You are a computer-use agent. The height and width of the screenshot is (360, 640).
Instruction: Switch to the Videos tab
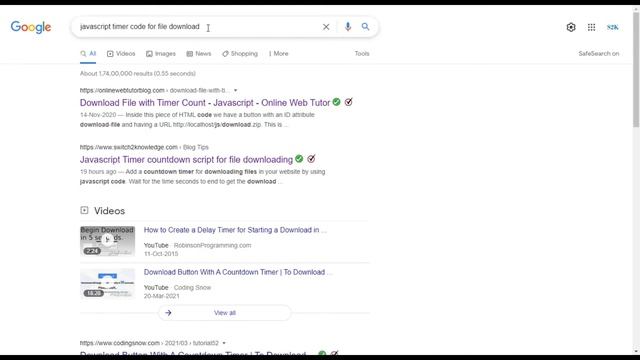[x=121, y=53]
